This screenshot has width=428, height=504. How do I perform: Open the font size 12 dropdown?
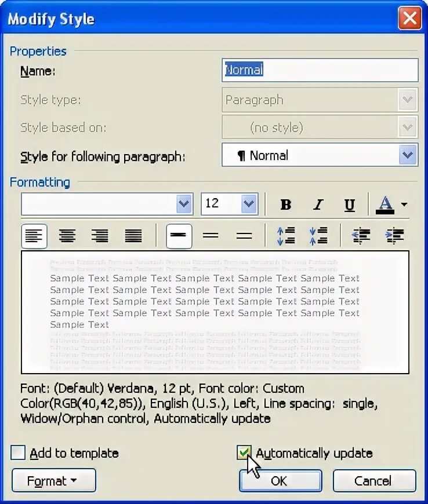(249, 204)
